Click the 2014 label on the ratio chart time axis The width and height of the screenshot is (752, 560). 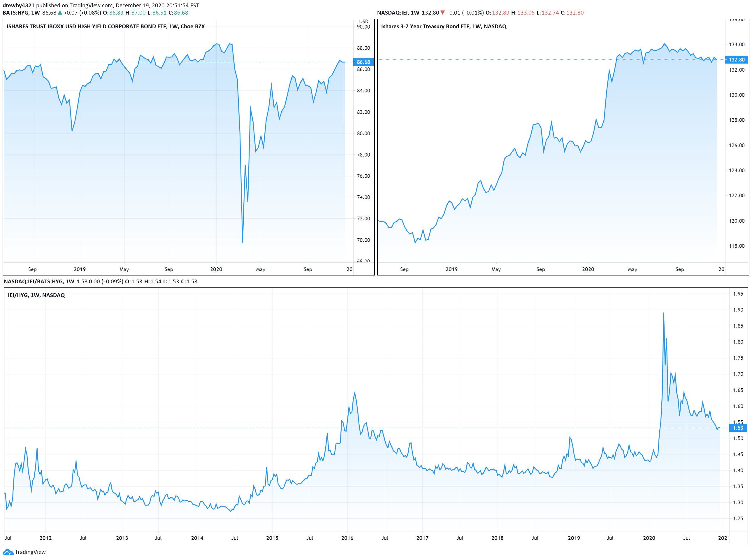[x=197, y=538]
